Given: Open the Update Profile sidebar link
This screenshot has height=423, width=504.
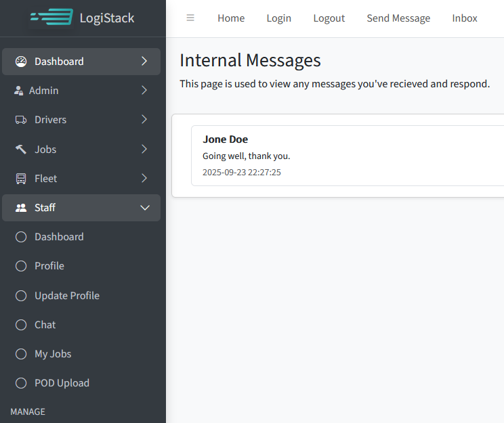Looking at the screenshot, I should pyautogui.click(x=67, y=296).
